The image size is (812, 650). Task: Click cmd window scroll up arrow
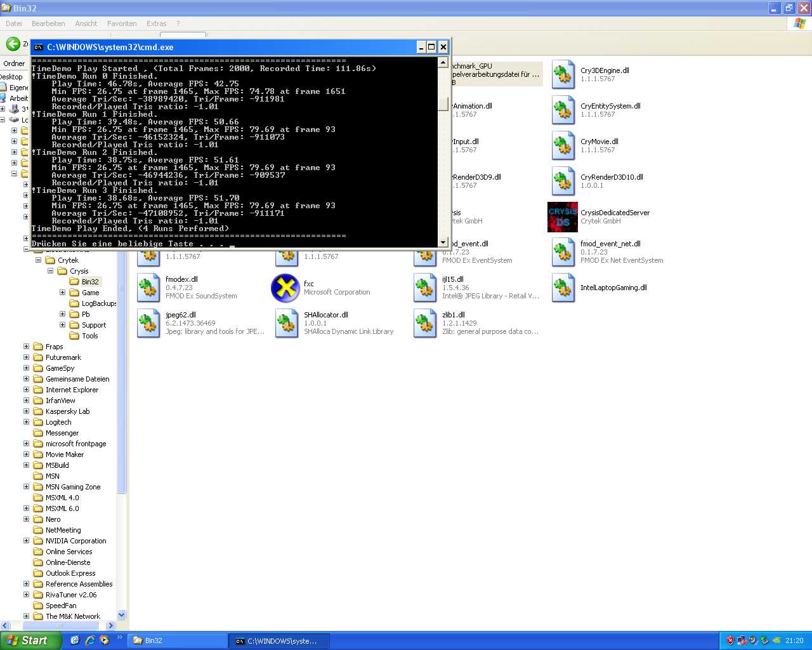point(443,62)
